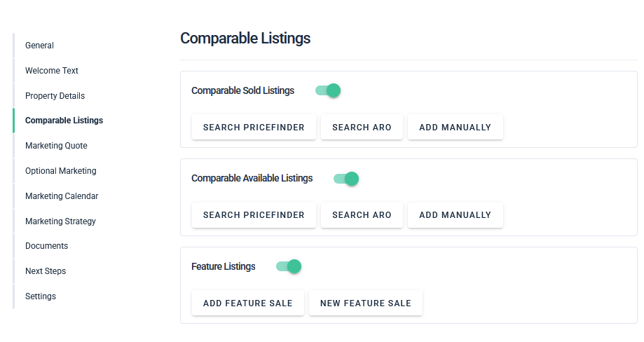Open the Documents sidebar section

(46, 246)
